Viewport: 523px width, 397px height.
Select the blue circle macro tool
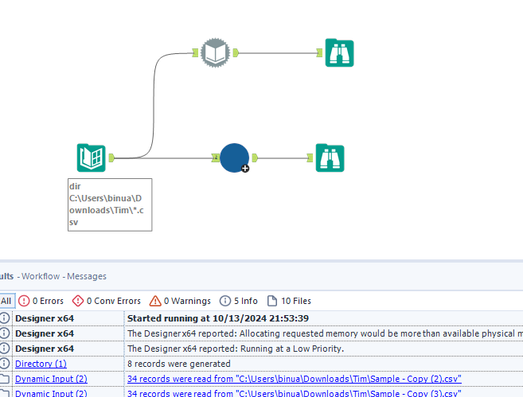(234, 158)
